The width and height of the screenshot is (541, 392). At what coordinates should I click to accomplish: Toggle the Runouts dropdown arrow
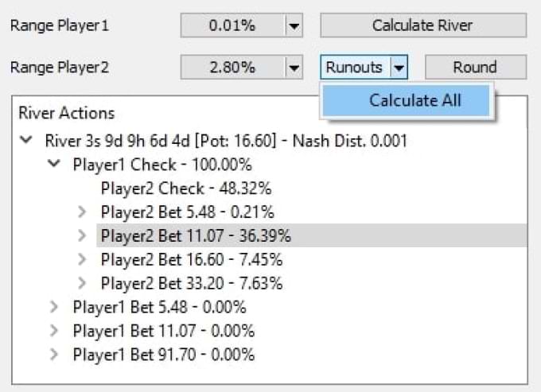click(x=399, y=68)
